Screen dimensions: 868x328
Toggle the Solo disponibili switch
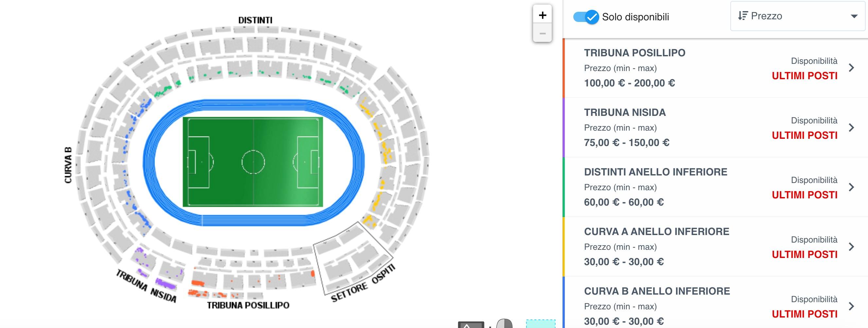tap(586, 17)
